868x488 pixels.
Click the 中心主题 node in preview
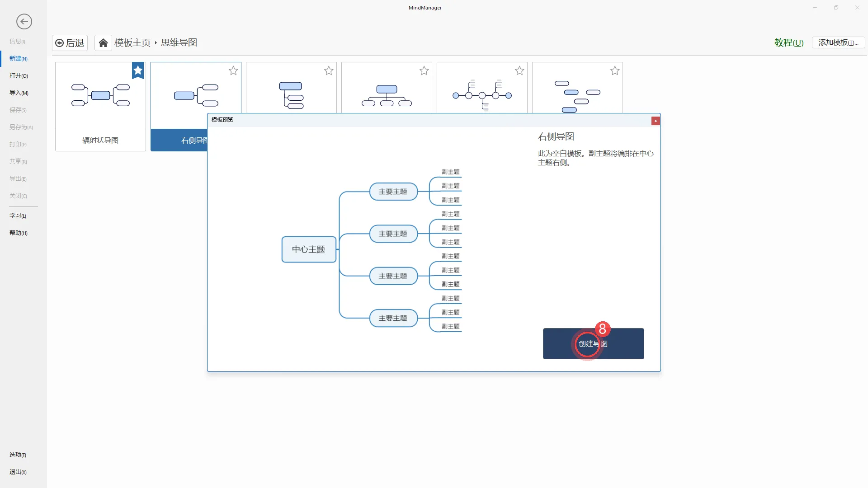(x=309, y=249)
